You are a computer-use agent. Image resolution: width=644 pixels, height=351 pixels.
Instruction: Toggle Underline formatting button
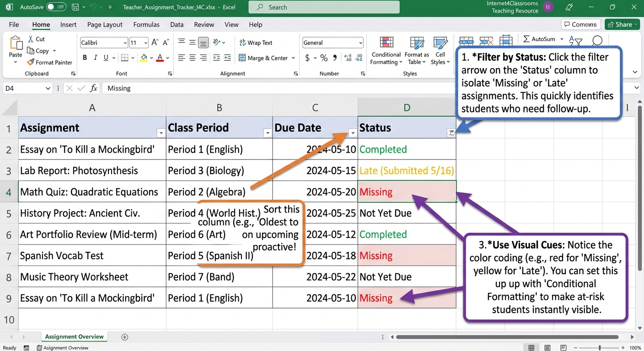[x=106, y=58]
